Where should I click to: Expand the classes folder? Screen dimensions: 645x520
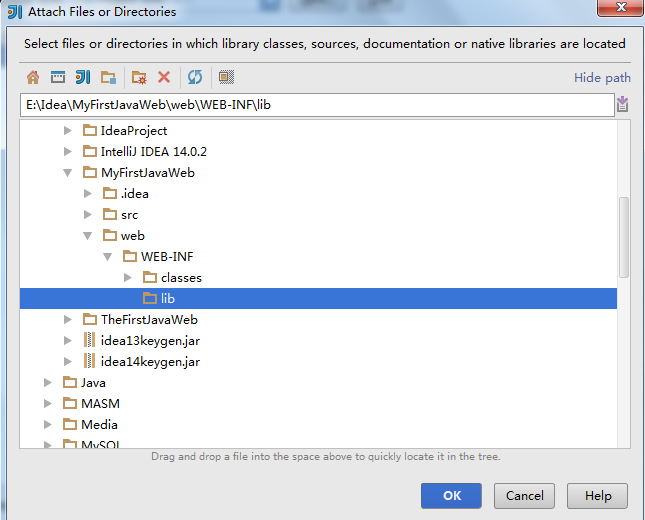coord(128,277)
